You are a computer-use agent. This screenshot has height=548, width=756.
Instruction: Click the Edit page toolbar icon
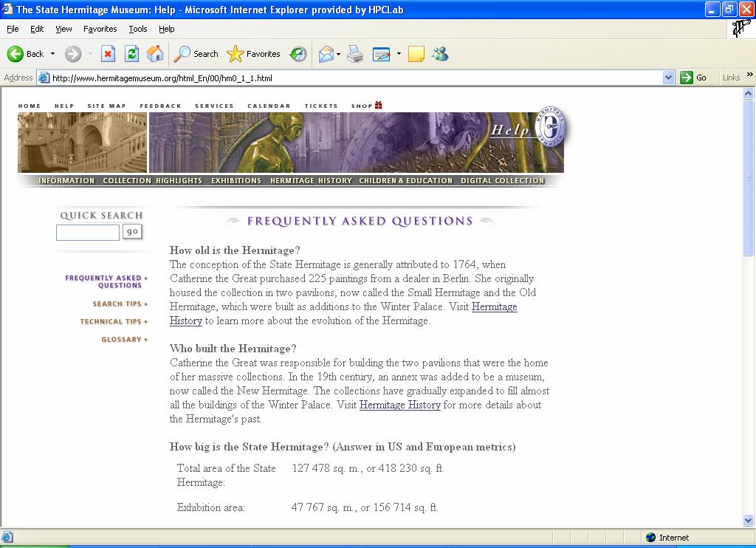click(x=382, y=54)
